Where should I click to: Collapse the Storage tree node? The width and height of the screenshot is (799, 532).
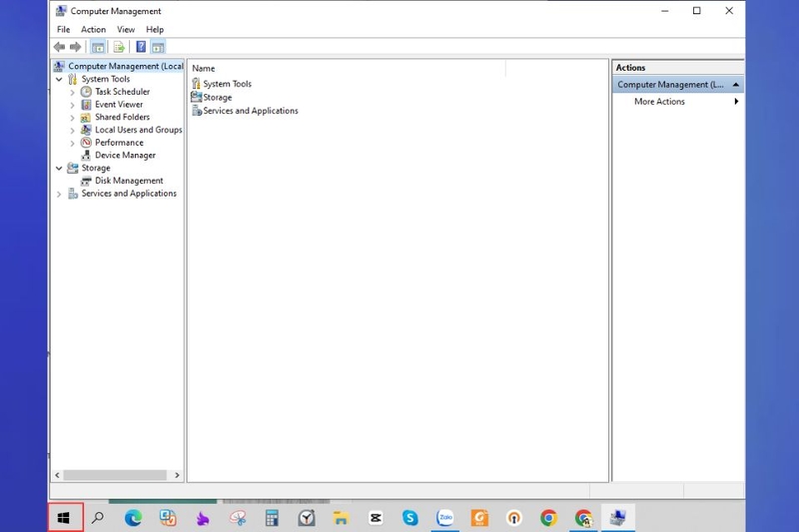(x=59, y=168)
